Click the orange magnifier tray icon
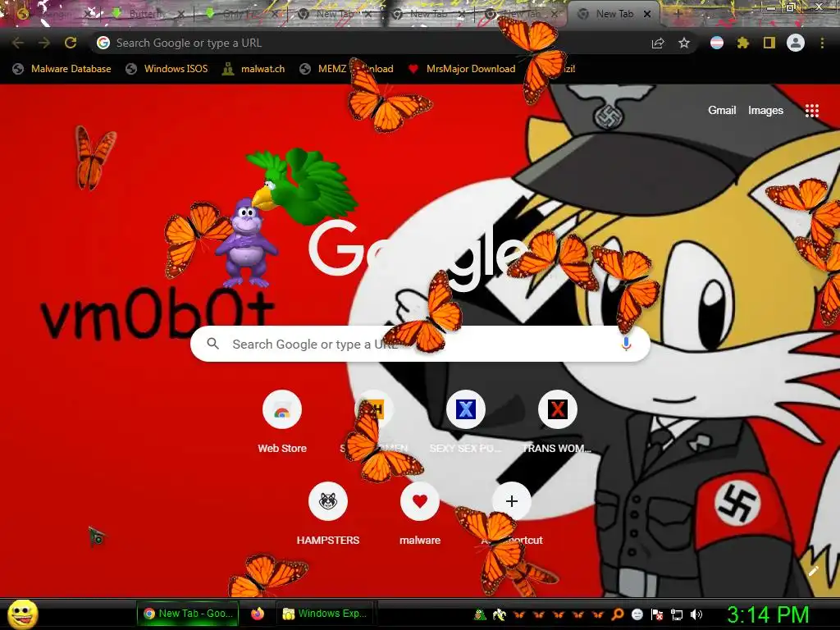 (x=617, y=614)
